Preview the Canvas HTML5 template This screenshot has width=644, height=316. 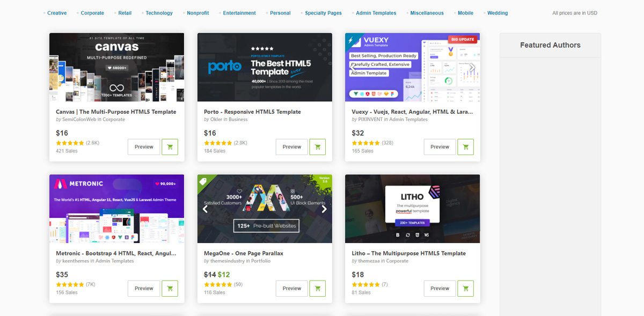[x=144, y=147]
